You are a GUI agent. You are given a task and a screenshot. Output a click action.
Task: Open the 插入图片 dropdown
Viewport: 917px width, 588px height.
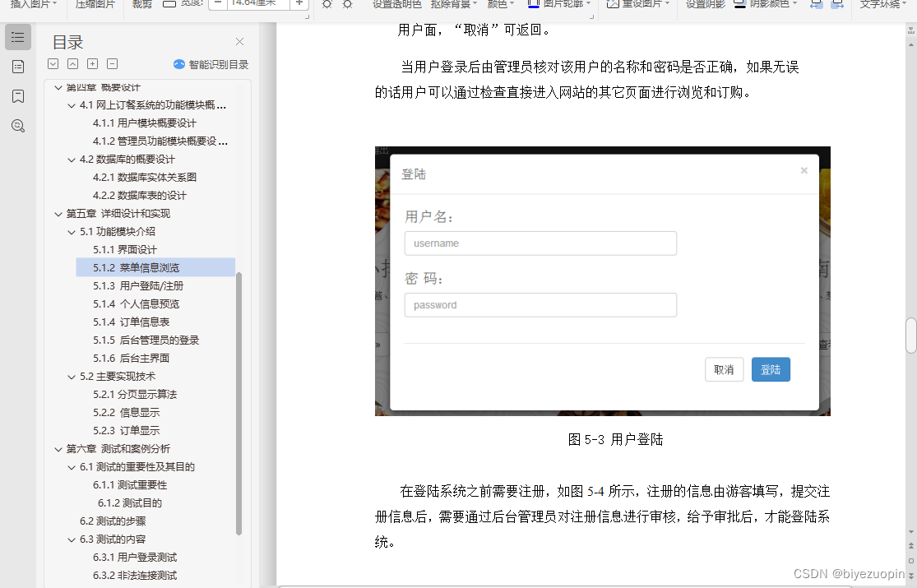[34, 4]
